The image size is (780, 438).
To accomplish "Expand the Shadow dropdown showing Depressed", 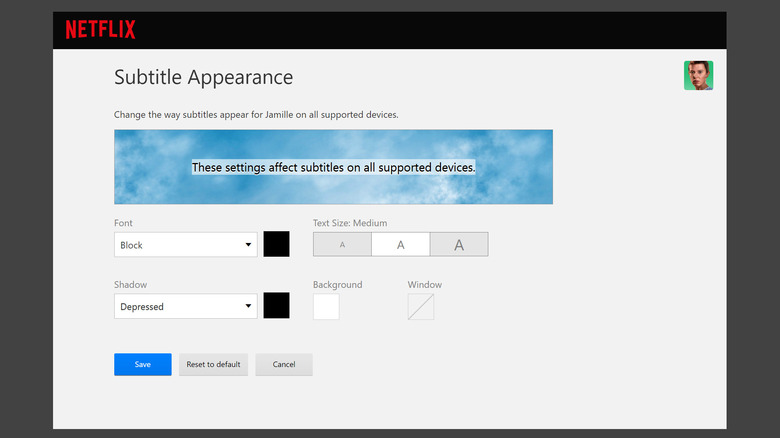I will coord(186,307).
